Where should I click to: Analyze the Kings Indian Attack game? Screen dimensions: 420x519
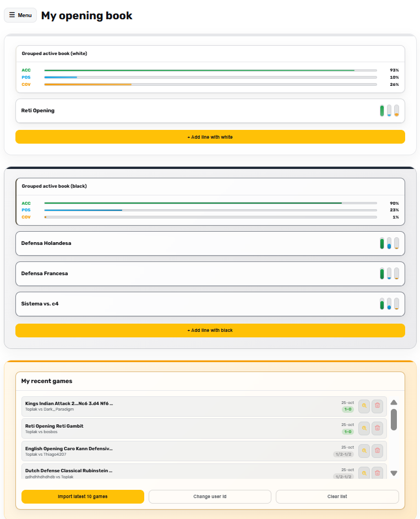pos(364,406)
